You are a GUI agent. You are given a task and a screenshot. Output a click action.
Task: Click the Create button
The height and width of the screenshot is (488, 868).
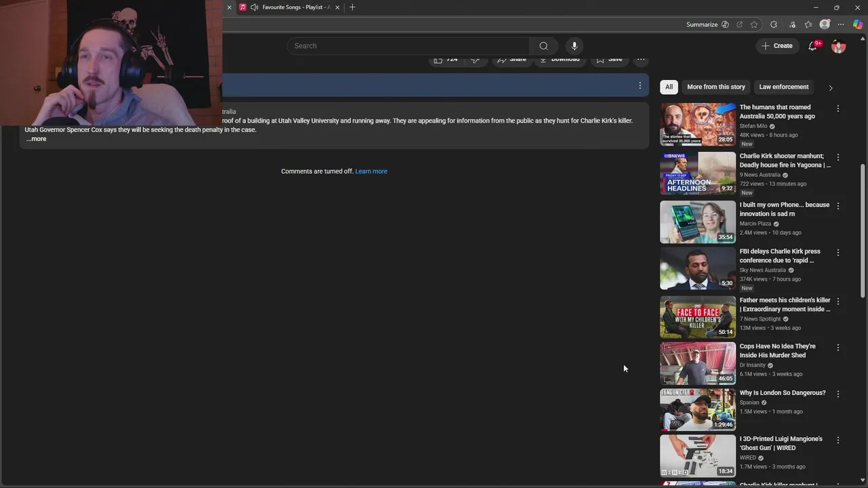pyautogui.click(x=777, y=46)
